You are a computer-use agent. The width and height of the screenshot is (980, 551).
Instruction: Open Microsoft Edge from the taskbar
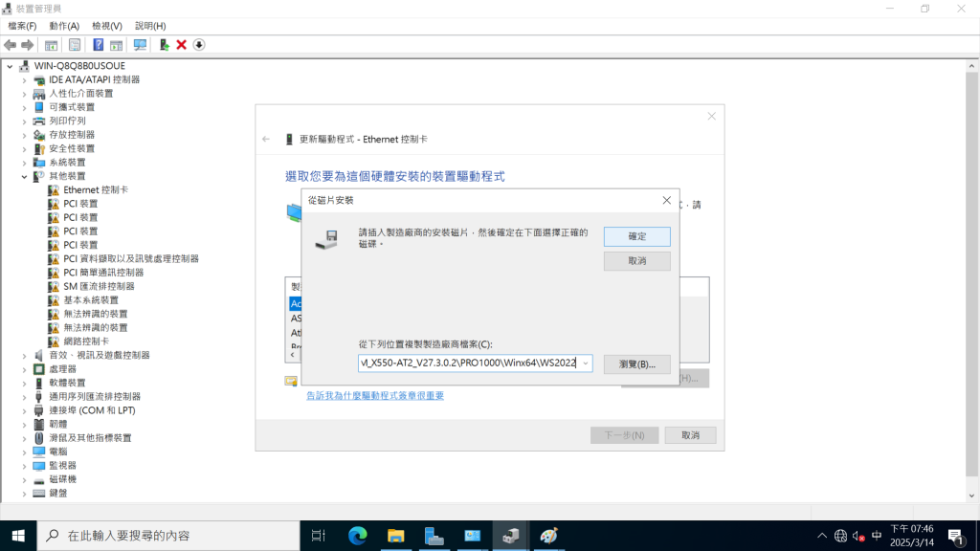pyautogui.click(x=357, y=536)
